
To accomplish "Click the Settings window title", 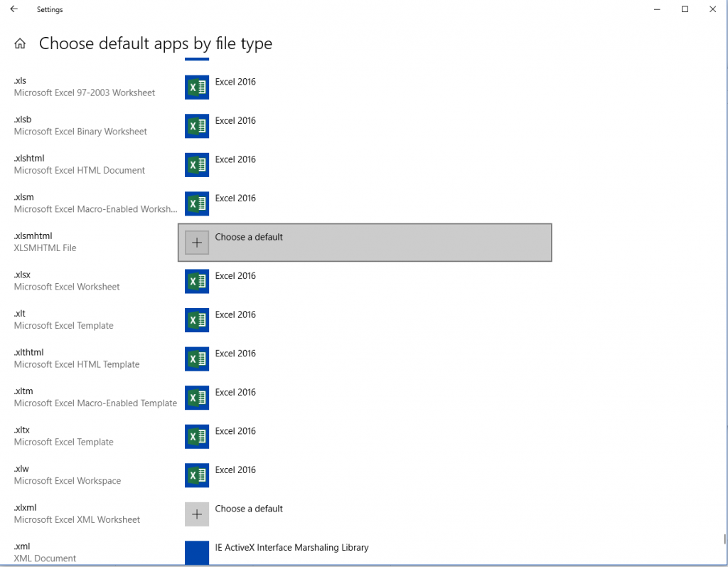I will (x=50, y=9).
